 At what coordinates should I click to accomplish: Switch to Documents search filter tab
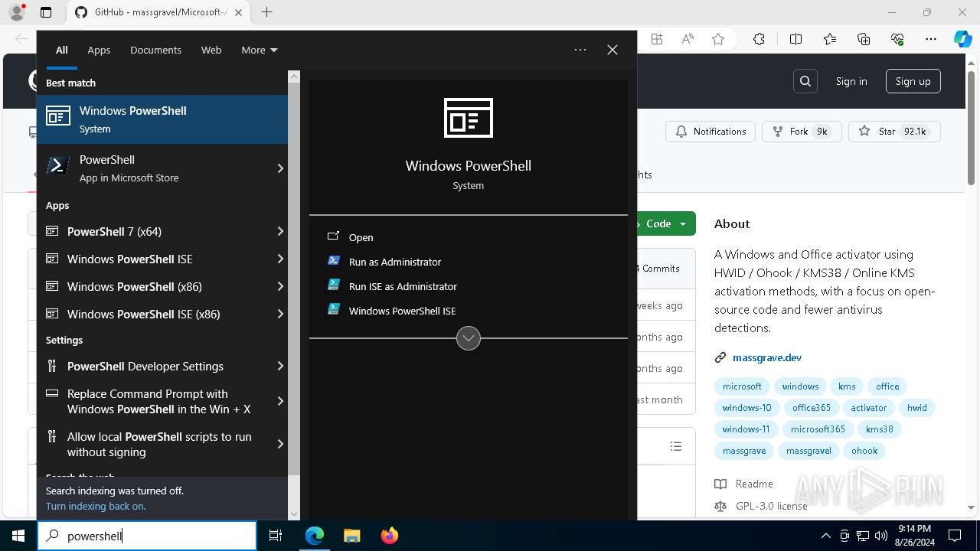(x=155, y=50)
